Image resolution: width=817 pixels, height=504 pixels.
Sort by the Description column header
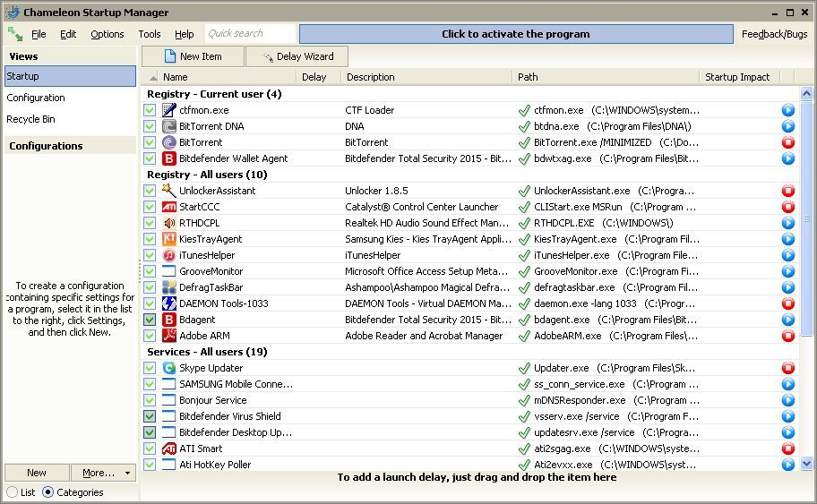pos(426,77)
